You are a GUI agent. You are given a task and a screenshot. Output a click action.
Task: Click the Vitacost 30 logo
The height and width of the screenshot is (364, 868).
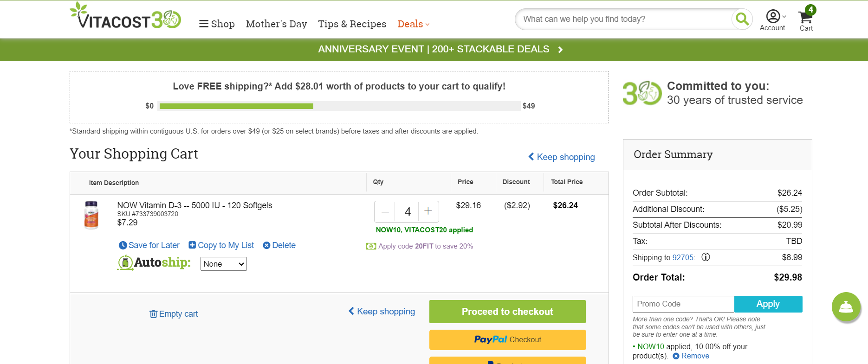pos(125,16)
